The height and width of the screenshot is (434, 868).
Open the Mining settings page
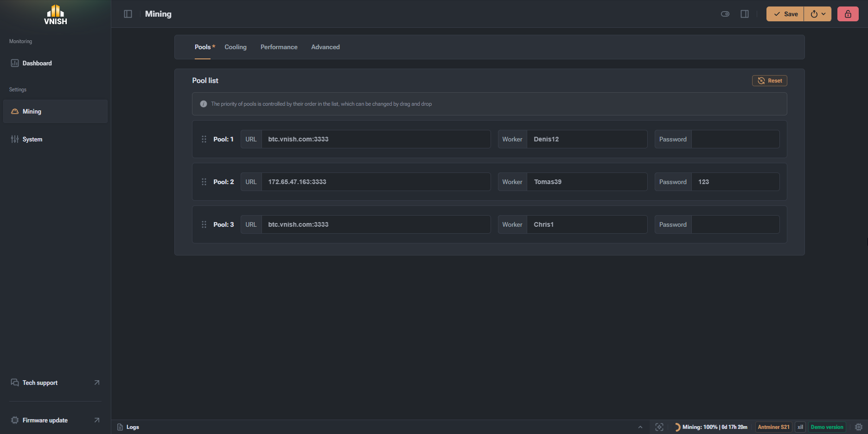click(x=56, y=111)
